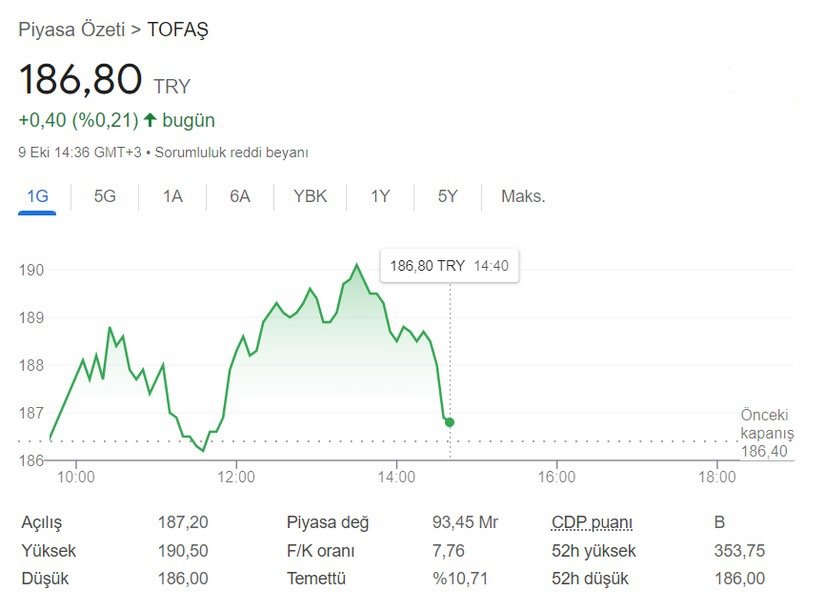Click the green price marker dot on chart
The width and height of the screenshot is (825, 611).
click(x=450, y=421)
